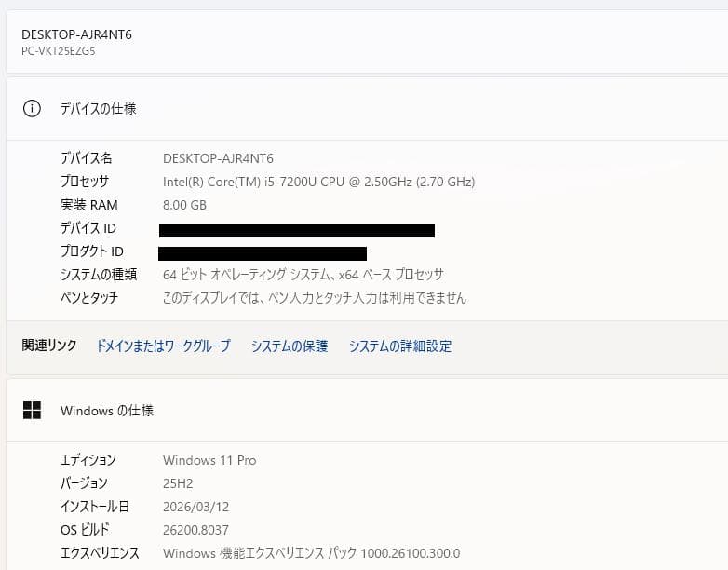
Task: Select the RAM value 8.00 GB
Action: pyautogui.click(x=184, y=205)
